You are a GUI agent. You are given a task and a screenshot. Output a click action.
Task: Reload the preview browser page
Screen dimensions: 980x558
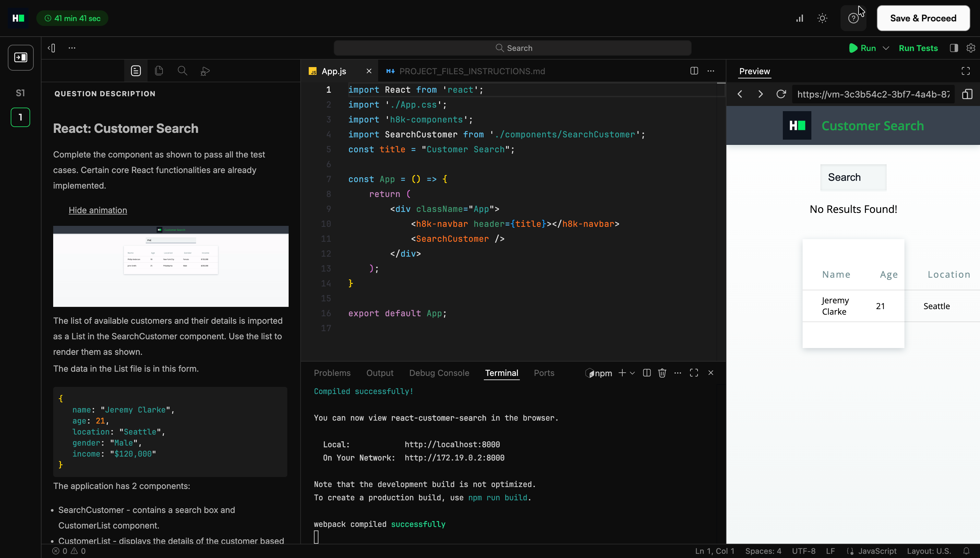tap(781, 94)
